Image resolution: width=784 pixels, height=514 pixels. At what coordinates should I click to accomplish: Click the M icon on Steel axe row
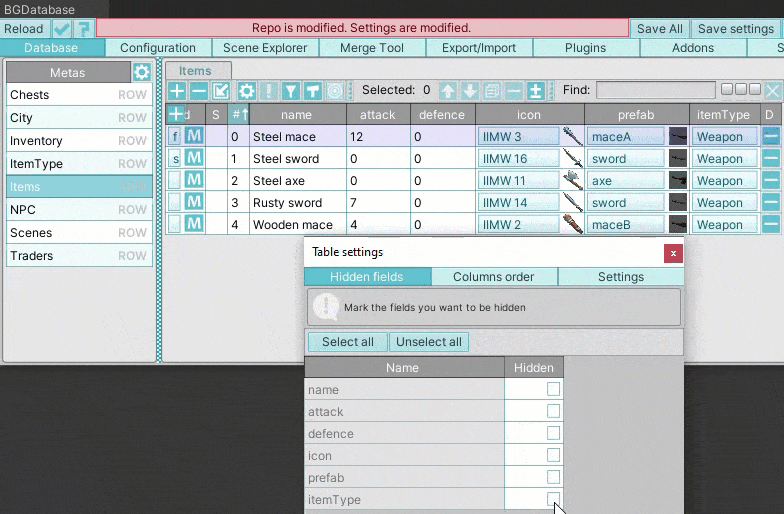coord(194,180)
